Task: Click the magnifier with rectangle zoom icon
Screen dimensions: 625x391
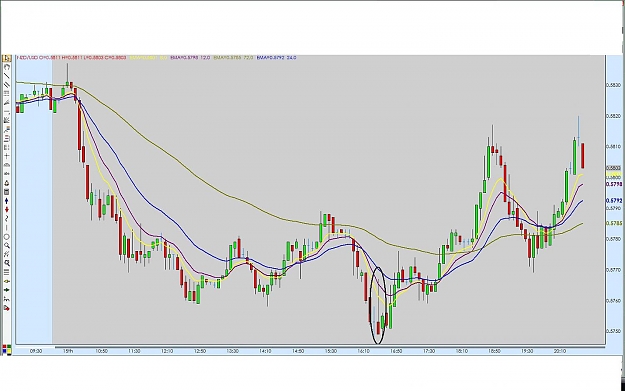Action: coord(7,263)
